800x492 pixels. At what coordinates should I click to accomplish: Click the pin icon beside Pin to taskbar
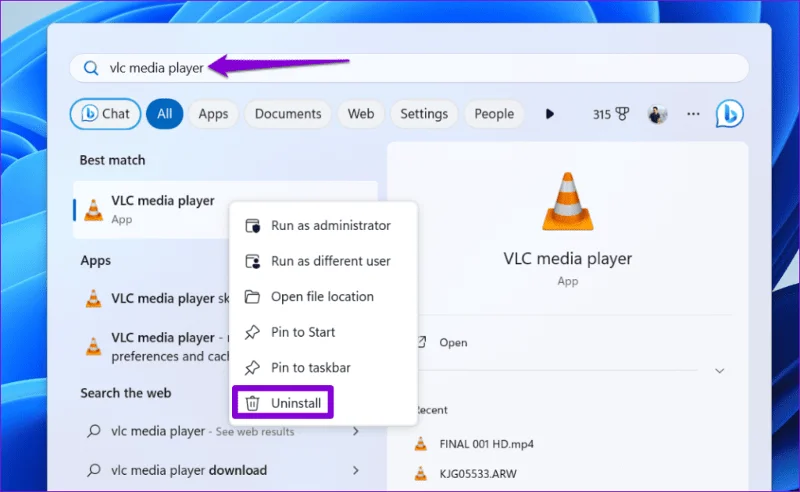pos(252,367)
